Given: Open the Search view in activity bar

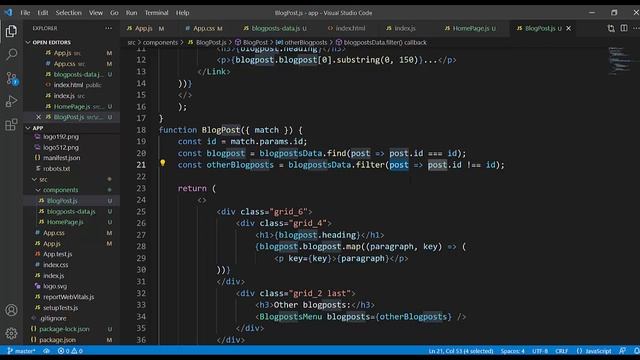Looking at the screenshot, I should [11, 54].
